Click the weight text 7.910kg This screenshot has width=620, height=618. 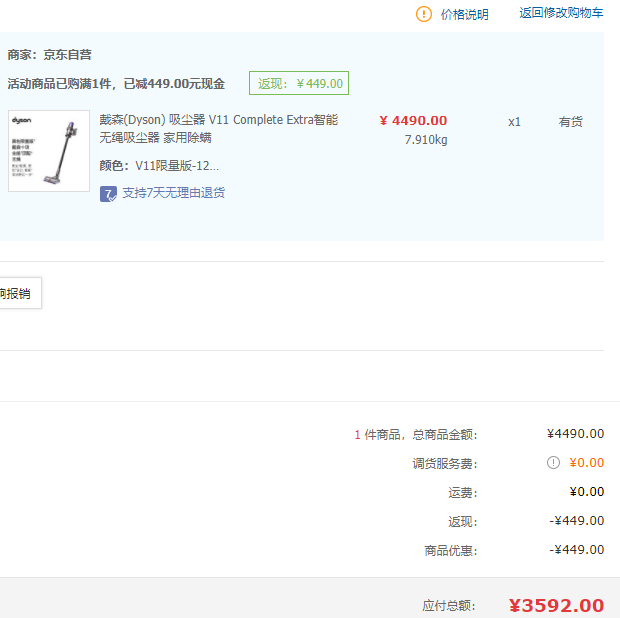pos(426,140)
